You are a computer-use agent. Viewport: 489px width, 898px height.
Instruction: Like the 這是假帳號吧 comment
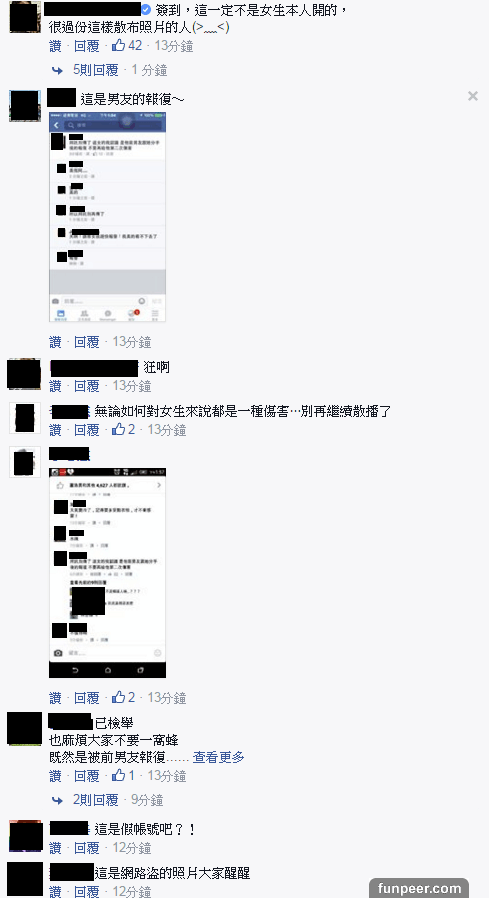point(56,848)
